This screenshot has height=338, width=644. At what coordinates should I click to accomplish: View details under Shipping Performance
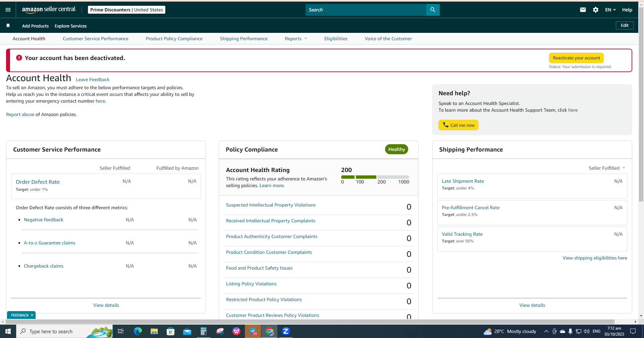[x=532, y=305]
